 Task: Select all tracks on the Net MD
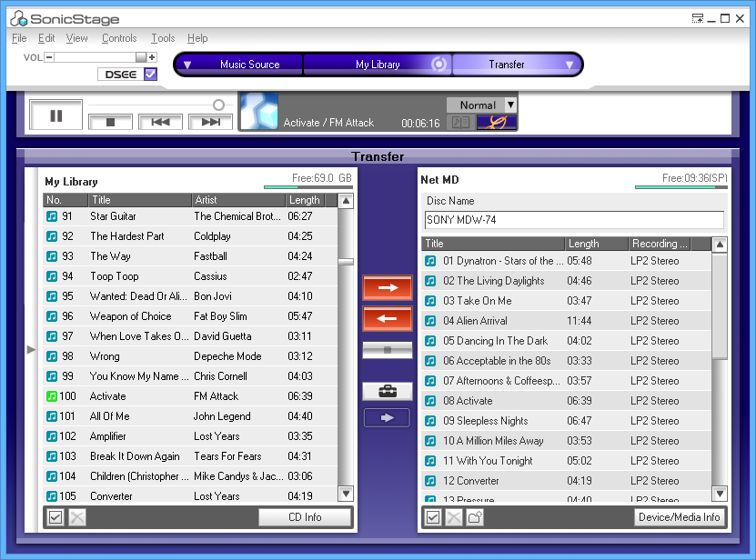433,517
